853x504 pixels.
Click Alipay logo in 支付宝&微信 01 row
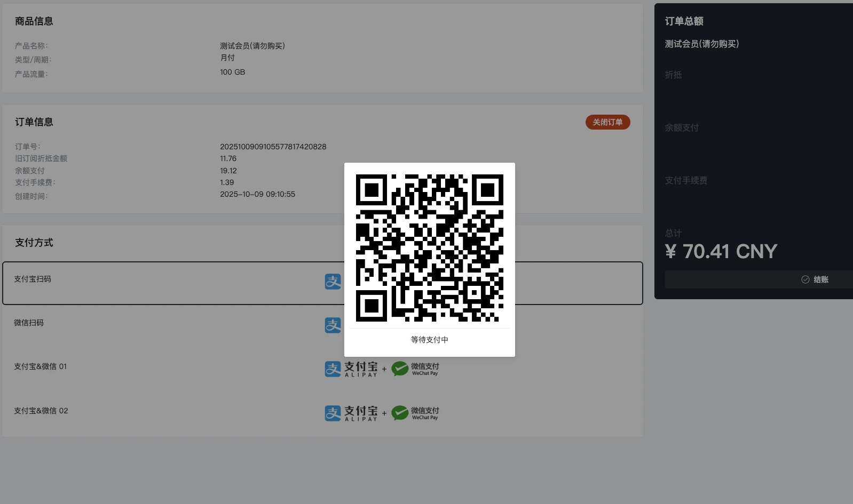tap(351, 369)
